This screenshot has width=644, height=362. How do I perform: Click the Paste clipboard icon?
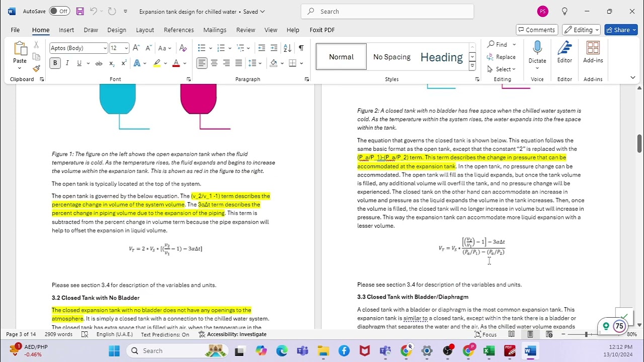point(20,49)
